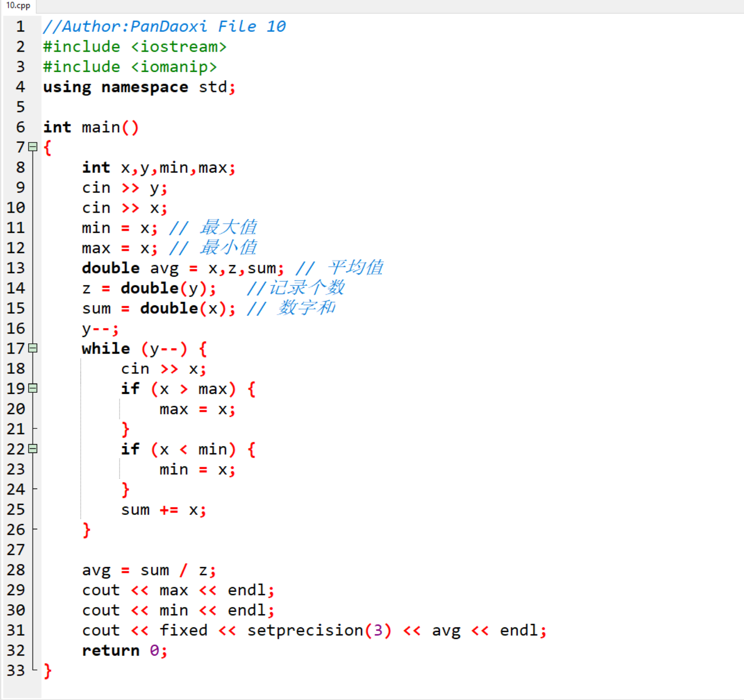Viewport: 744px width, 700px height.
Task: Click the 'z = double(y);' statement
Action: click(x=149, y=288)
